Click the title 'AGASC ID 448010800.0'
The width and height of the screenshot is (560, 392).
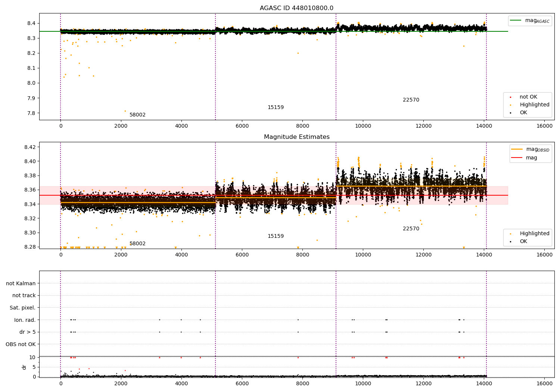(296, 8)
